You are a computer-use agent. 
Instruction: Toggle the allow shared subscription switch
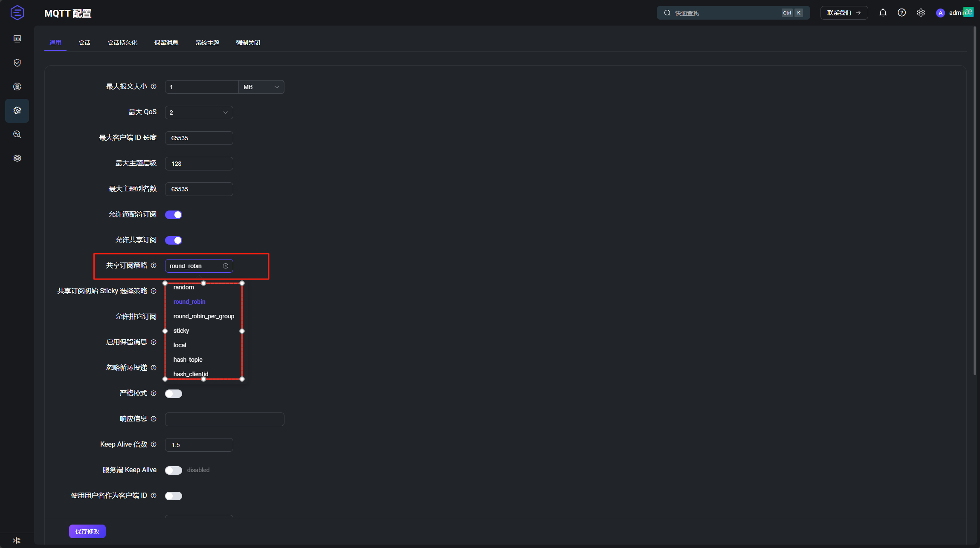174,240
